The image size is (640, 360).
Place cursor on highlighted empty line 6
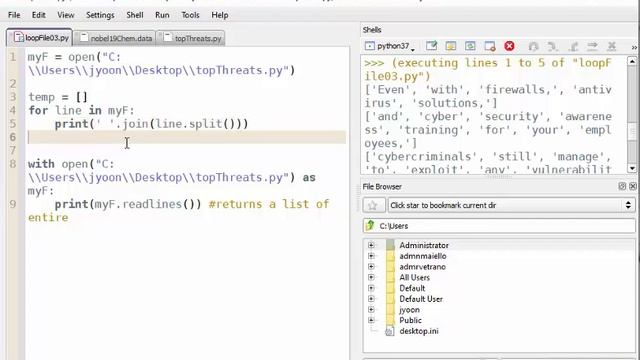tap(187, 137)
